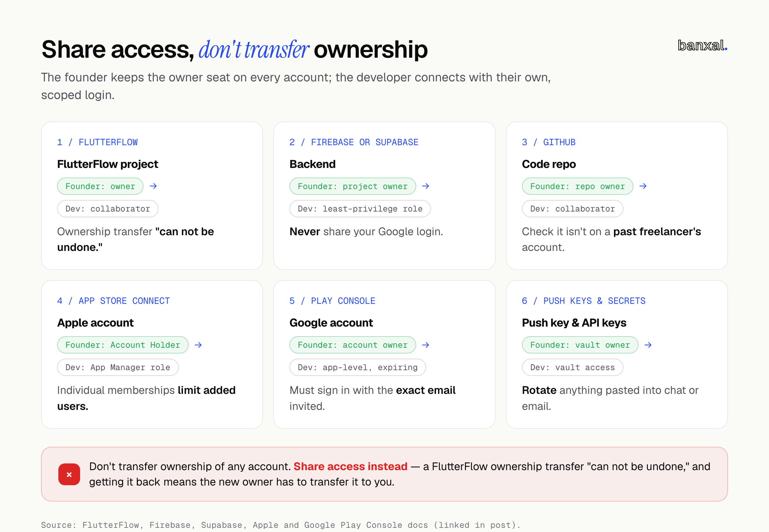This screenshot has width=769, height=532.
Task: Select the Dev: vault access pill
Action: 572,367
